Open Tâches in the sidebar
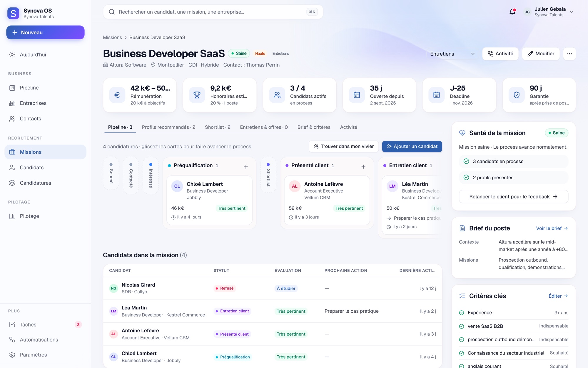The width and height of the screenshot is (588, 368). [46, 324]
